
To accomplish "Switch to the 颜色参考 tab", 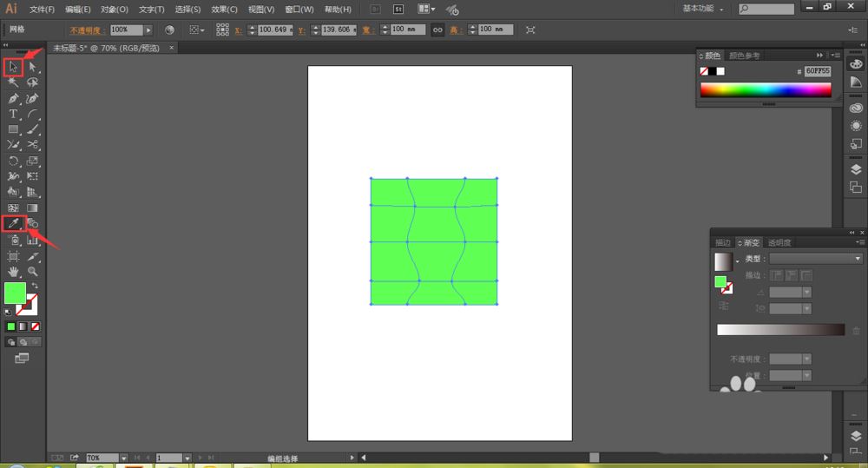I will [x=744, y=56].
